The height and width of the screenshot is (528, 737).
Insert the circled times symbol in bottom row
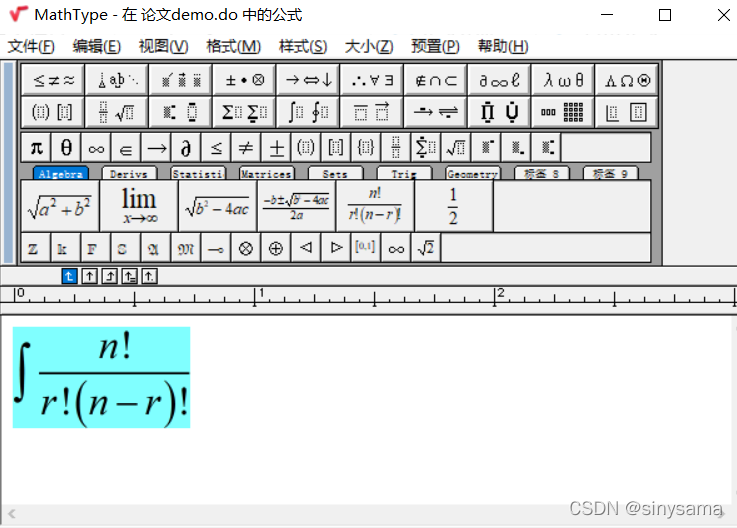pyautogui.click(x=246, y=248)
